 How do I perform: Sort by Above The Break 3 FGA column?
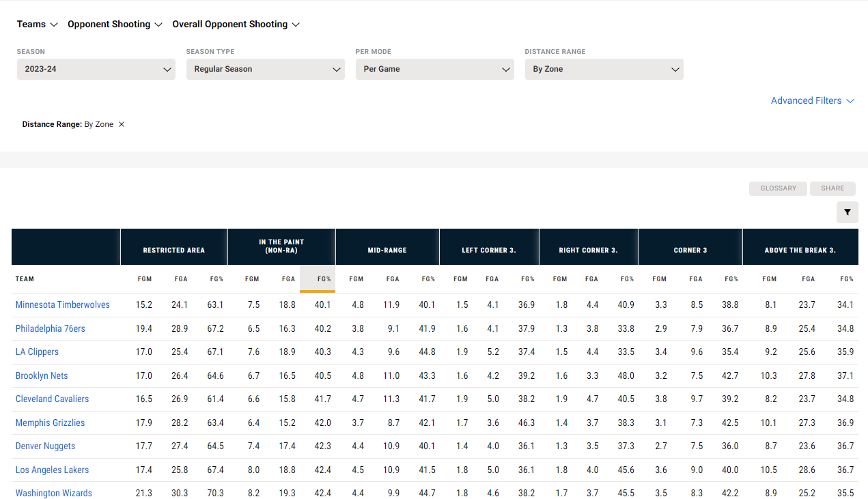point(809,279)
